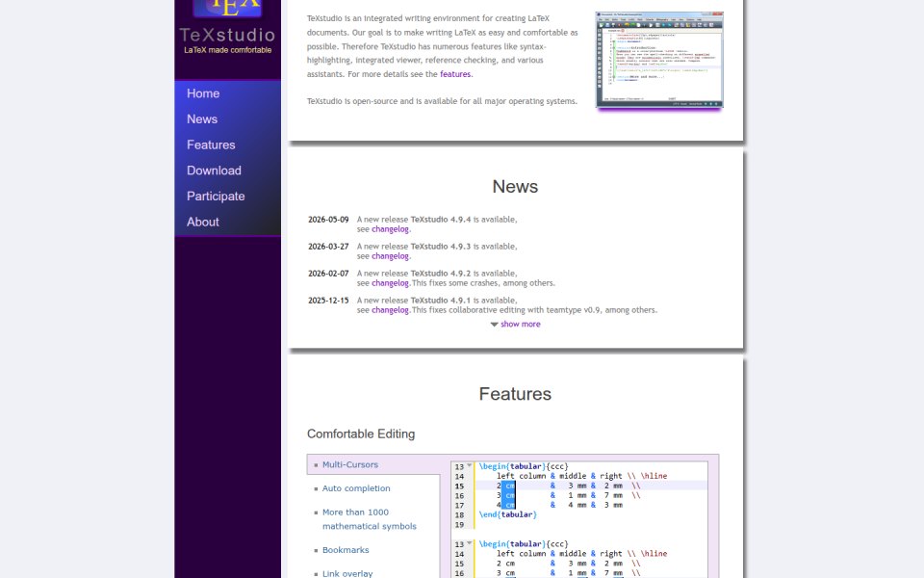The height and width of the screenshot is (578, 924).
Task: Follow the 'features' link in the intro paragraph
Action: pyautogui.click(x=455, y=74)
